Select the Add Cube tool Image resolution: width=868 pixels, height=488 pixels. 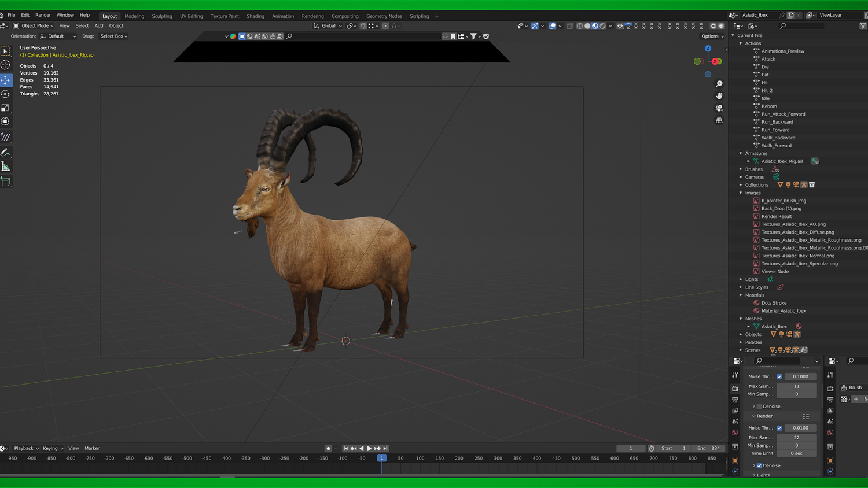[x=6, y=182]
